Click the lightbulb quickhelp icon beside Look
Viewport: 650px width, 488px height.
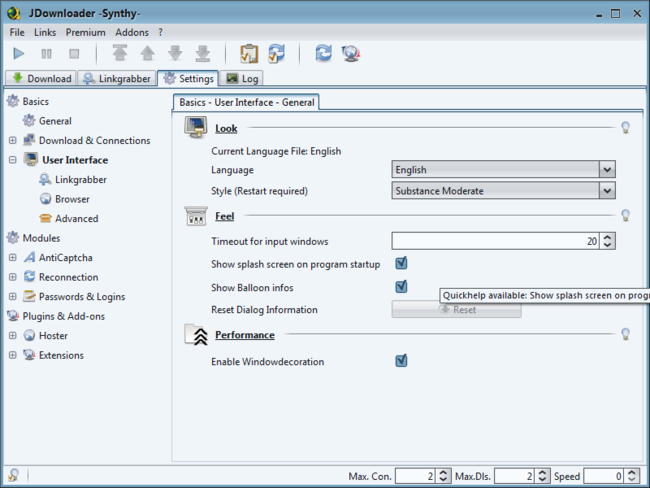tap(626, 128)
